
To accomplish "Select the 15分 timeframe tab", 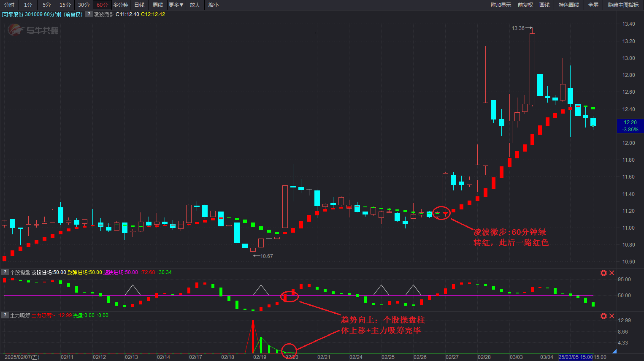I will tap(65, 5).
